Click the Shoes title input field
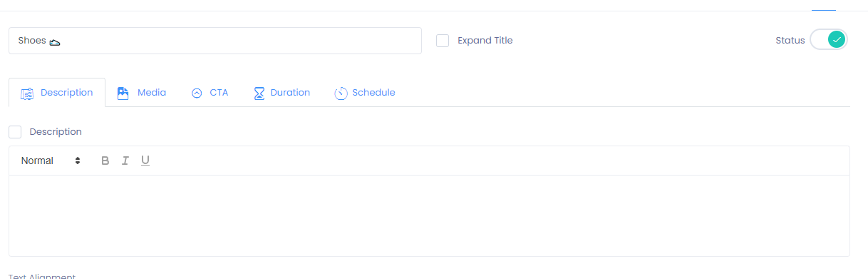 215,41
